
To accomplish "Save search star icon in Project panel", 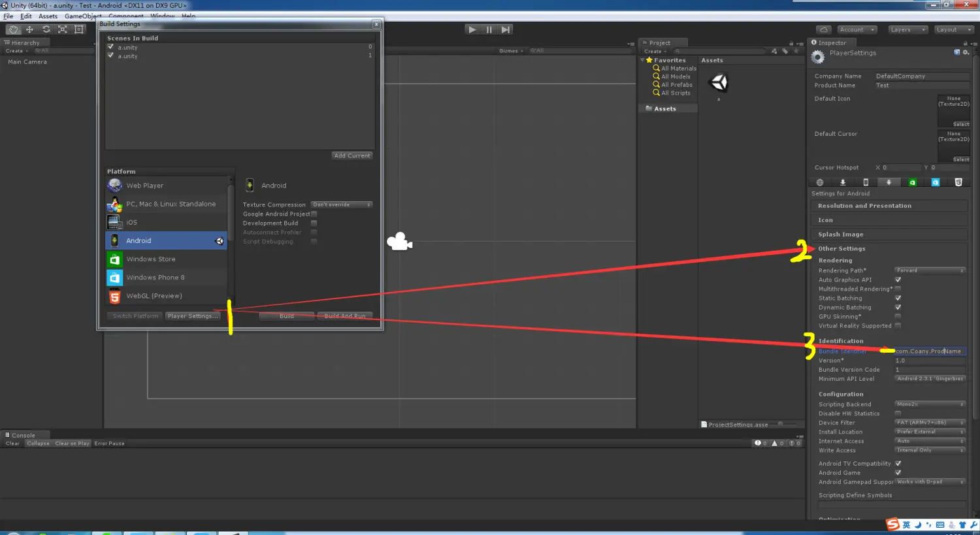I will [x=797, y=51].
